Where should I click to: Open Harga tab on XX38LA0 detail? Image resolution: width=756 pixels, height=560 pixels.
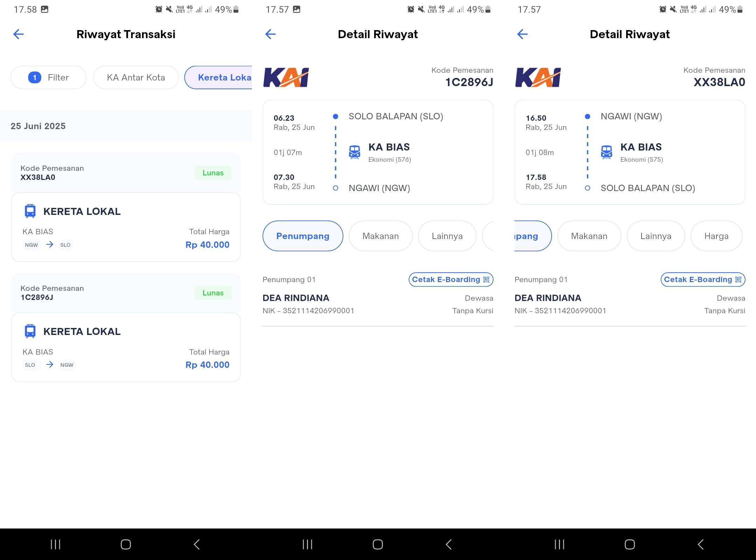click(716, 236)
